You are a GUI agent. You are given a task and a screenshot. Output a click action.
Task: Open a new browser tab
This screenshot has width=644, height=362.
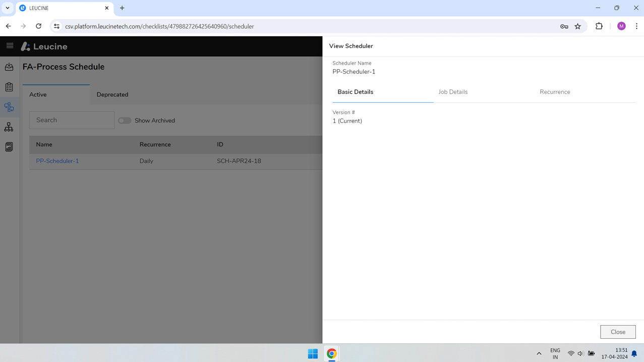coord(122,8)
